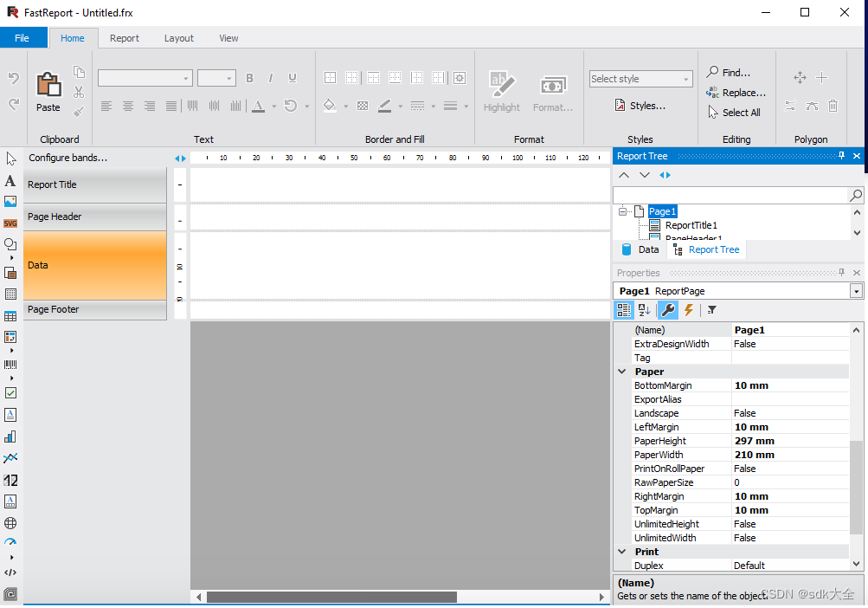This screenshot has width=868, height=608.
Task: Insert a Chart object
Action: tap(10, 437)
